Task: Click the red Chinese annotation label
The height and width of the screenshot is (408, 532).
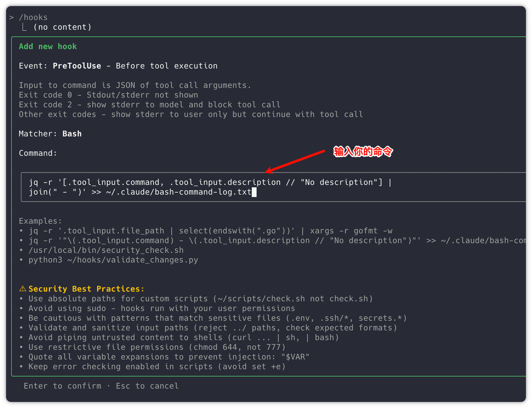Action: [x=363, y=152]
